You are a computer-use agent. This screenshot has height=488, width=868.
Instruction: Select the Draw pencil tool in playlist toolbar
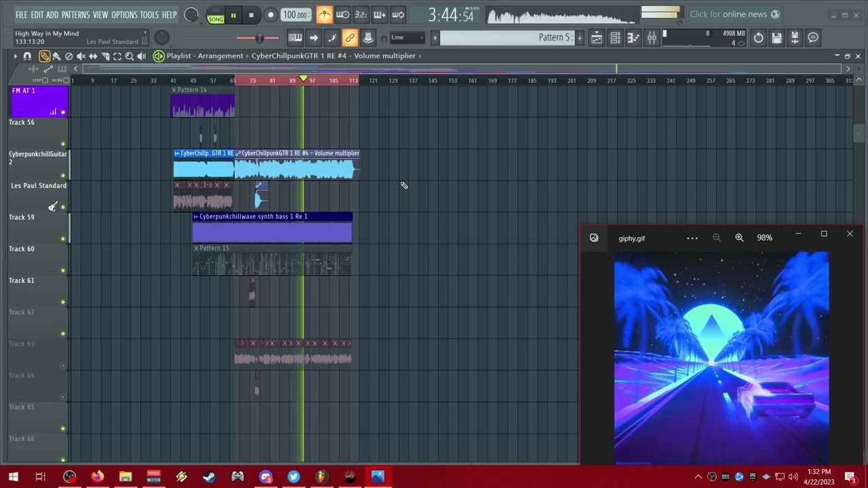pos(45,56)
